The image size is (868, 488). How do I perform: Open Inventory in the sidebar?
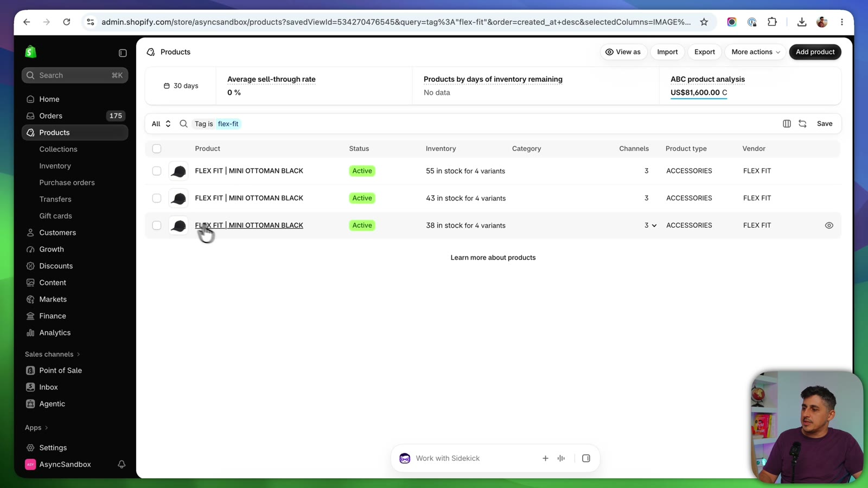55,166
